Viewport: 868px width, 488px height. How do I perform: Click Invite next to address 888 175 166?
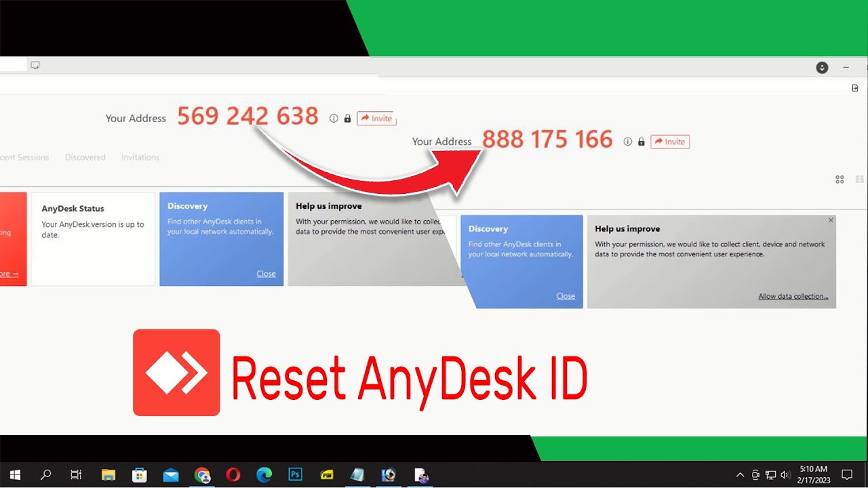670,142
